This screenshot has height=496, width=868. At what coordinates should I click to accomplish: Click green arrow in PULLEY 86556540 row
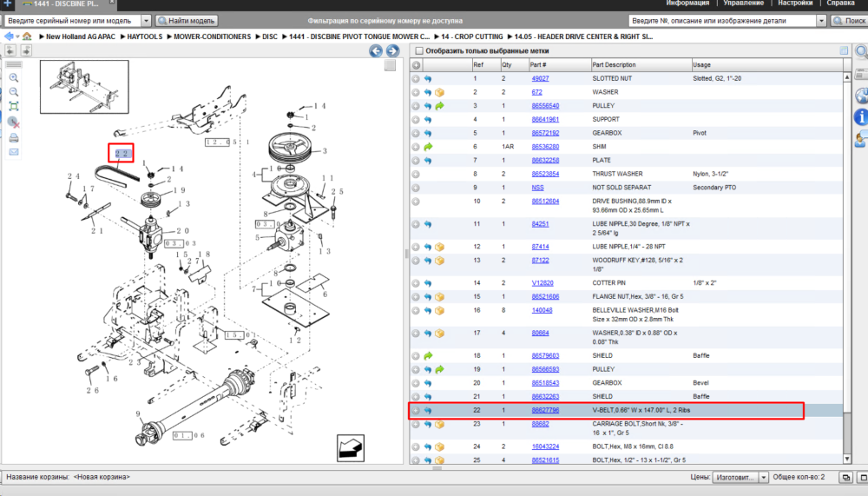tap(439, 106)
